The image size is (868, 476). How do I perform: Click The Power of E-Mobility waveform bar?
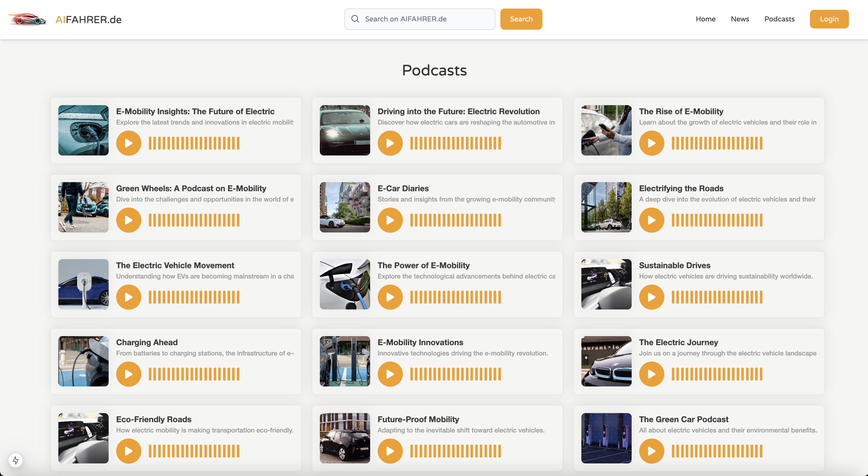[455, 297]
